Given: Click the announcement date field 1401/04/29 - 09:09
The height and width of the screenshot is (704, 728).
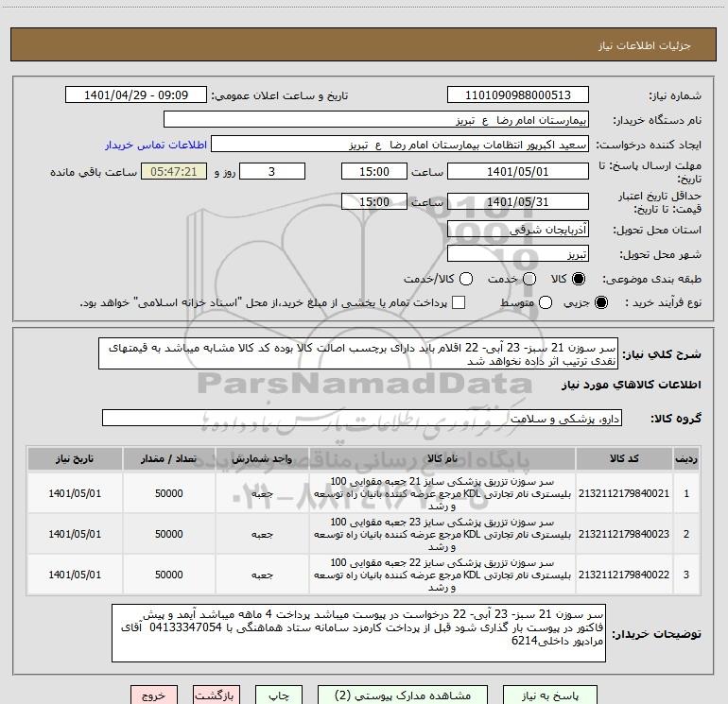Looking at the screenshot, I should tap(136, 95).
